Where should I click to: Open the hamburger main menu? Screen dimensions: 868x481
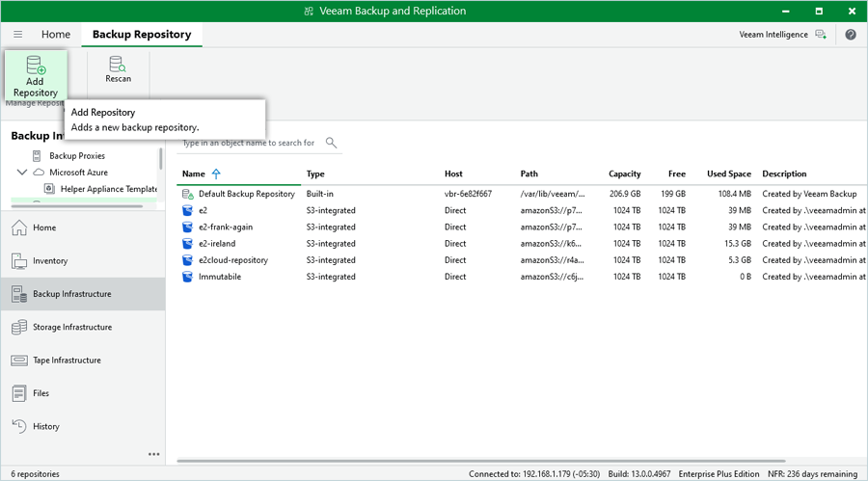tap(17, 35)
